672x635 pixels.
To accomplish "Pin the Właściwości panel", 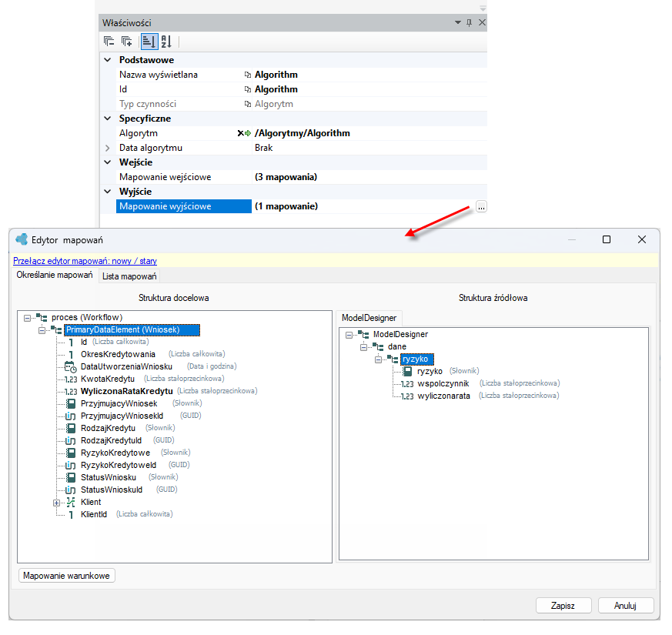I will point(470,23).
